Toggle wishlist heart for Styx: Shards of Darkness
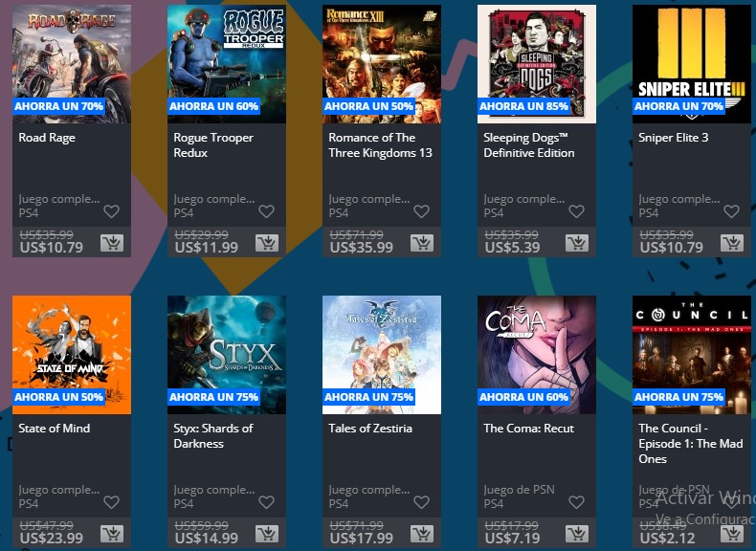 267,502
